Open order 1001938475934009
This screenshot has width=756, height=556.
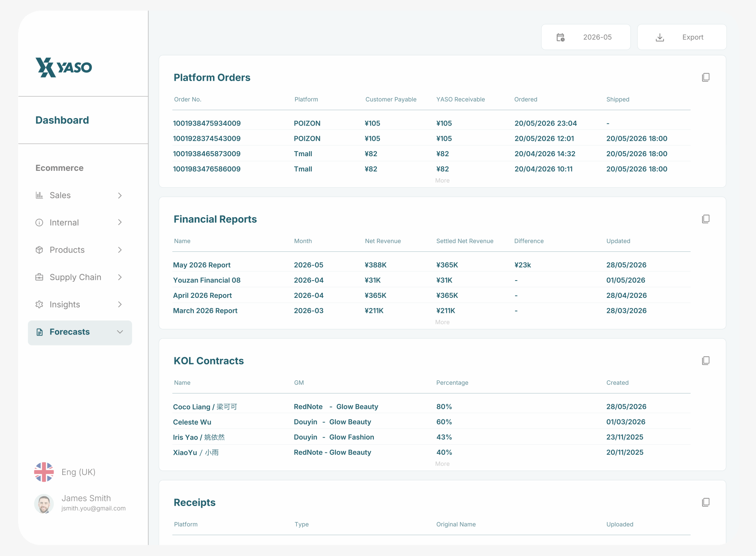(x=207, y=124)
